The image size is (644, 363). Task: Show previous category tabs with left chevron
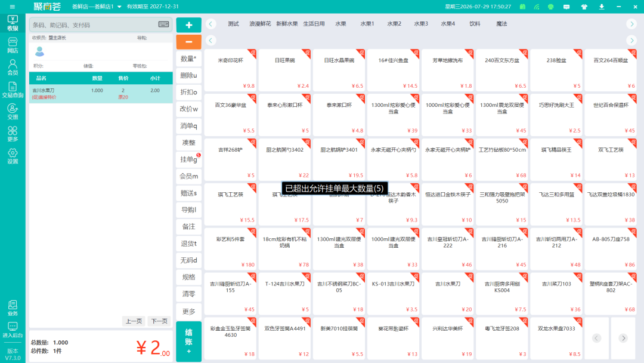pyautogui.click(x=210, y=24)
